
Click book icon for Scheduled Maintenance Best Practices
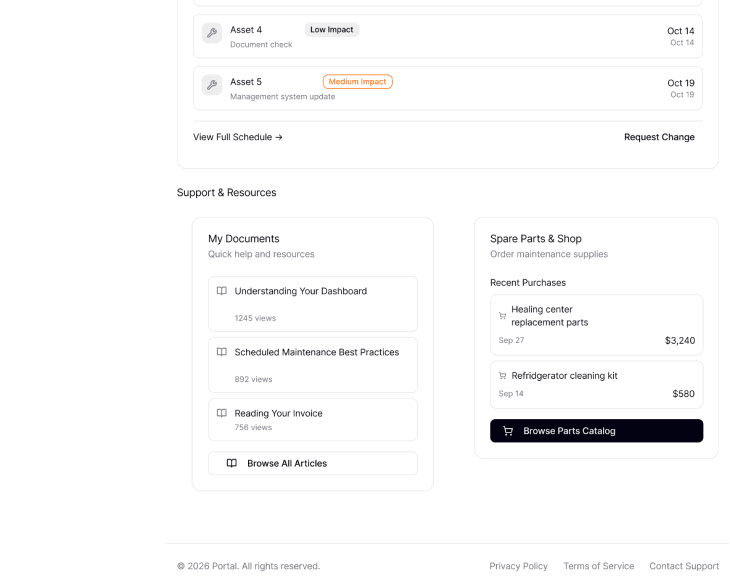click(x=222, y=352)
